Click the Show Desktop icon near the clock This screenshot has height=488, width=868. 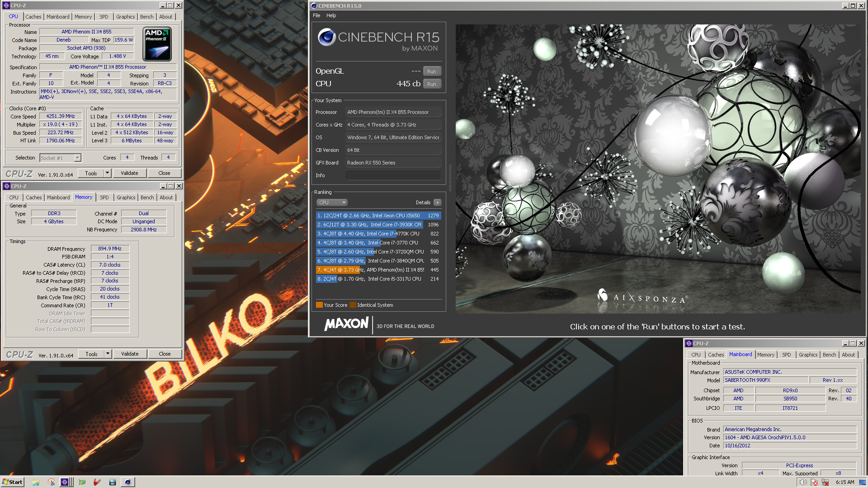coord(862,482)
